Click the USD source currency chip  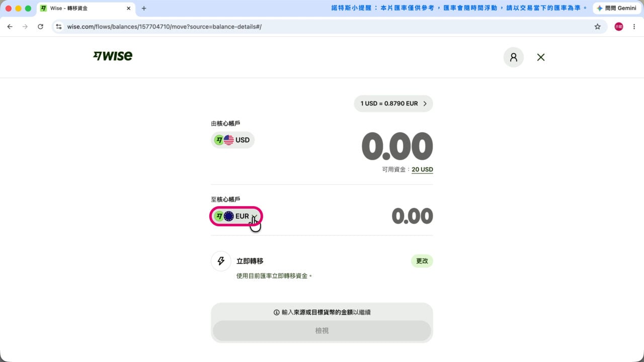(x=233, y=140)
